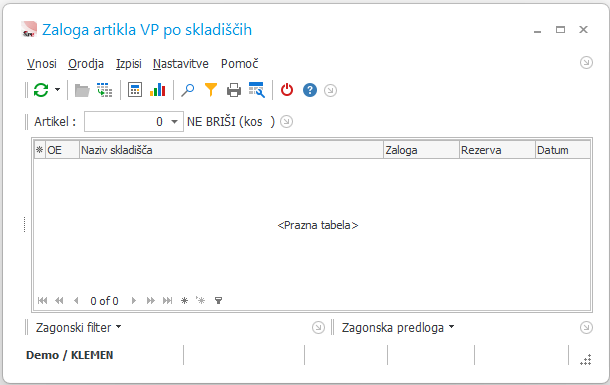610x385 pixels.
Task: Show the bar chart graph icon
Action: pos(158,90)
